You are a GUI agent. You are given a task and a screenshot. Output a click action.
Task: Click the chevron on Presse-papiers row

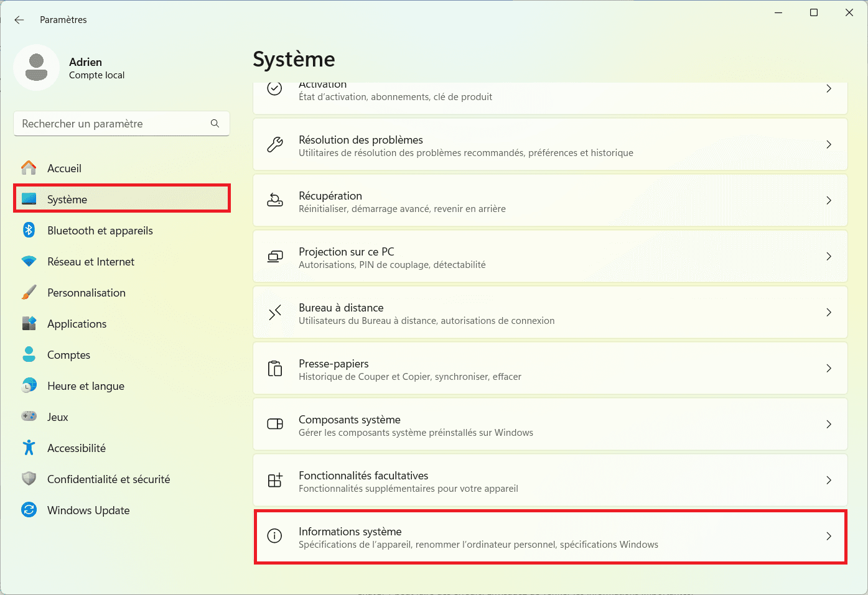coord(829,368)
